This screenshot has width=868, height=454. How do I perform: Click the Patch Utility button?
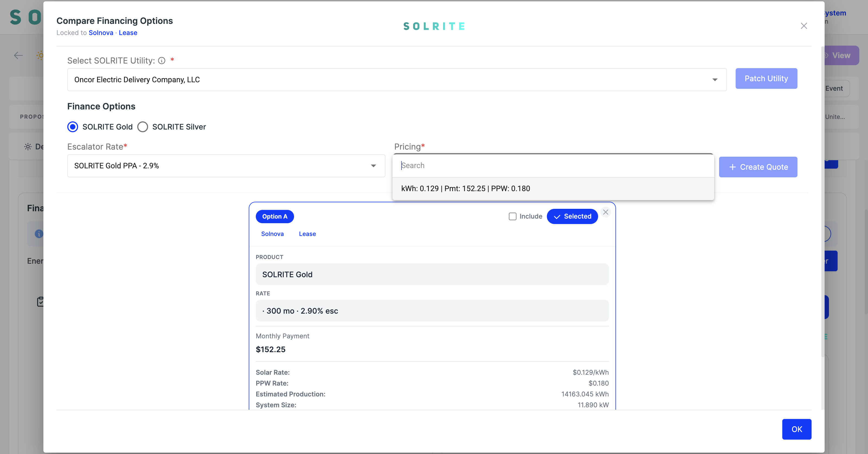766,78
